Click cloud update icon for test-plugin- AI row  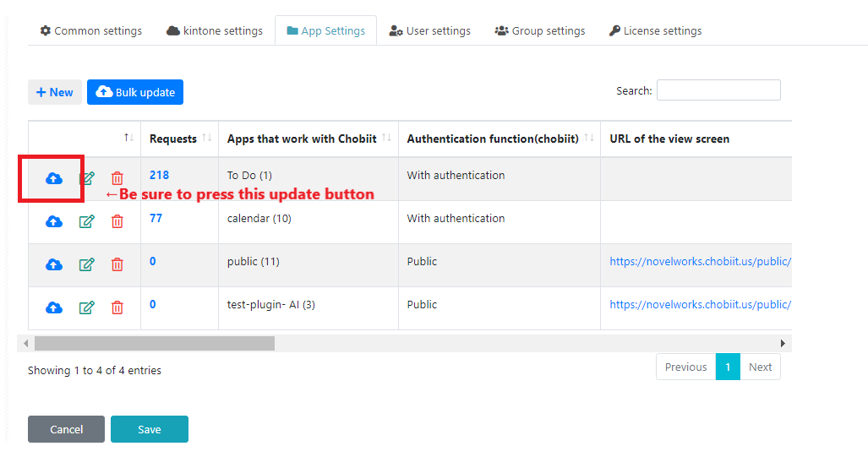[54, 307]
